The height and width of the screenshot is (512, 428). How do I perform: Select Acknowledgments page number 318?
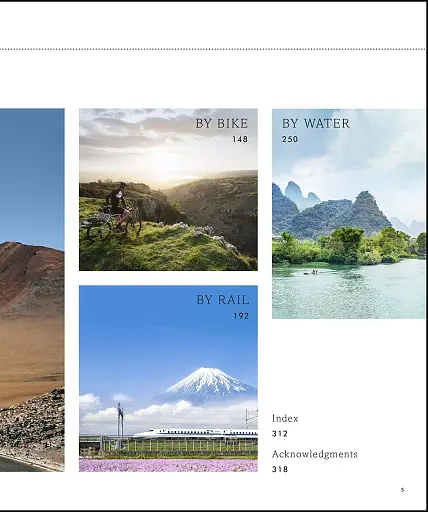click(280, 469)
